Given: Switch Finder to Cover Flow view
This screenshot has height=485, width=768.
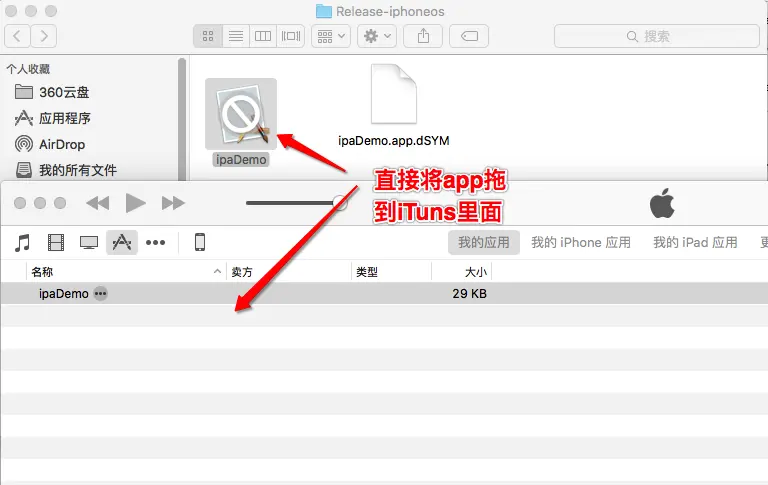Looking at the screenshot, I should (x=291, y=36).
